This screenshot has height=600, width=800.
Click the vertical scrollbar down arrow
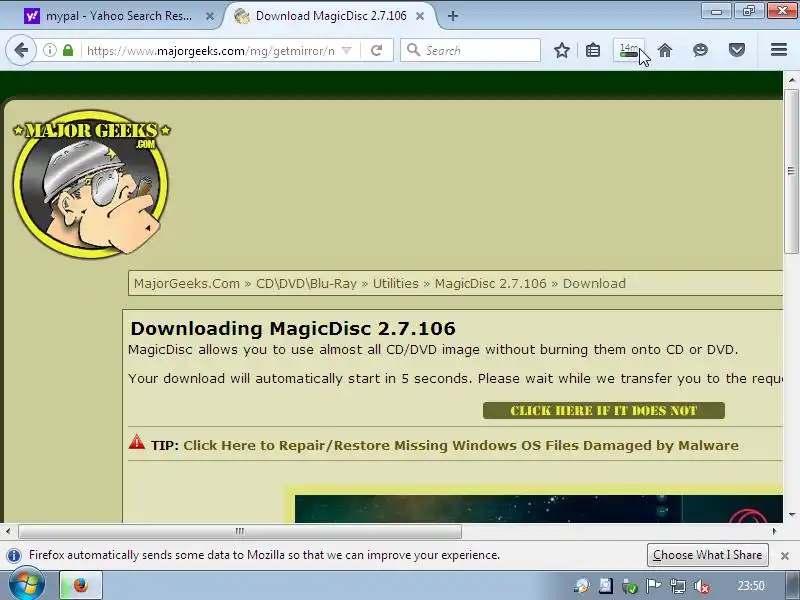pos(791,515)
